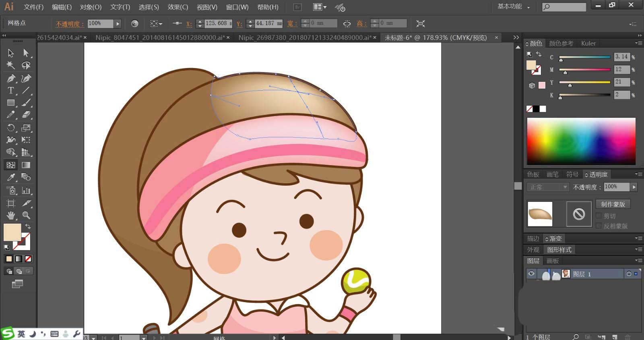Screen dimensions: 644x340
Task: Switch to the 色板 panel tab
Action: [x=533, y=174]
